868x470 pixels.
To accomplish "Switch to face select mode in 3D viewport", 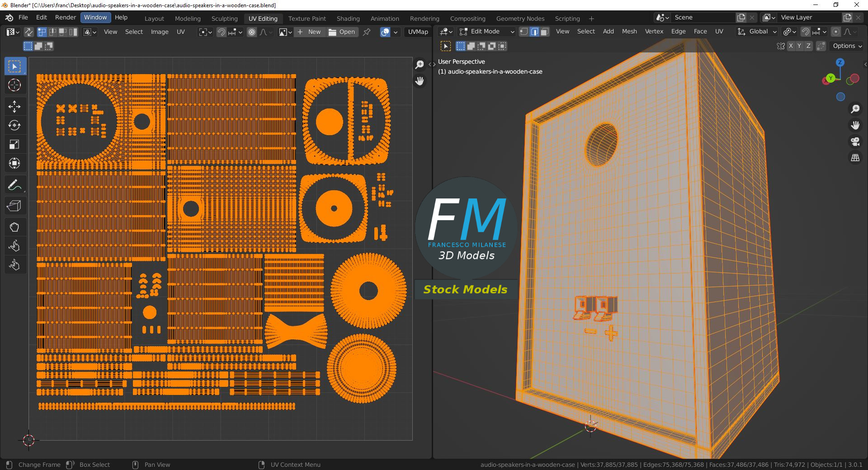I will 545,32.
